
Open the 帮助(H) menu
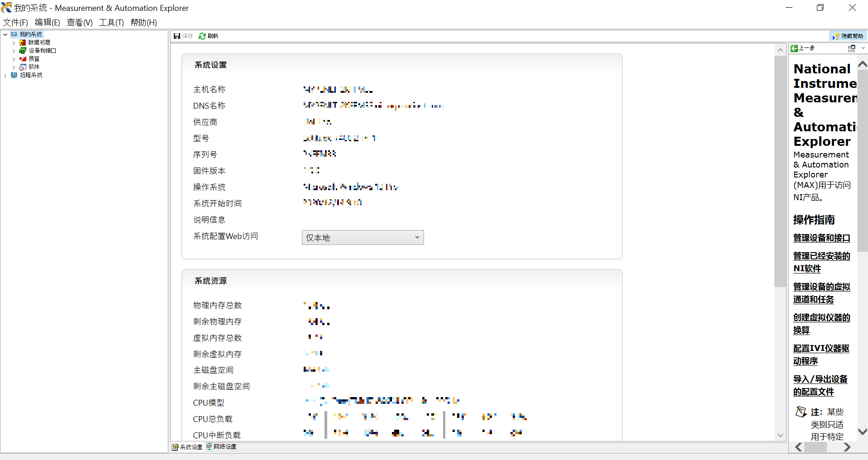[x=144, y=23]
